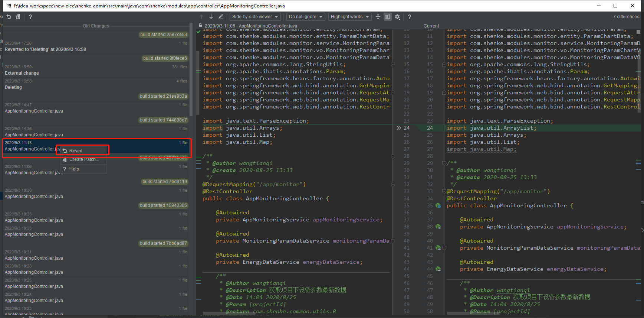This screenshot has height=318, width=644.
Task: Select Reverted to 'Deleting' history entry
Action: (96, 46)
